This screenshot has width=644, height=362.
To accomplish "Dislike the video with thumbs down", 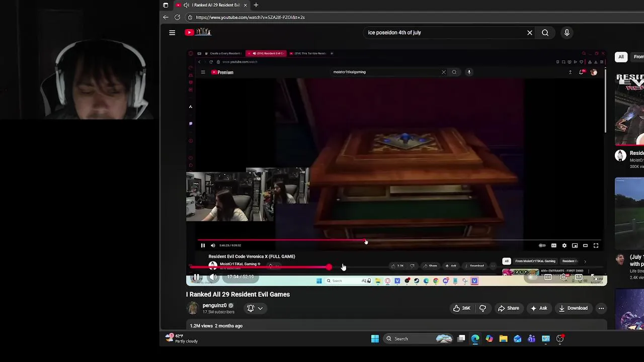I will [482, 308].
